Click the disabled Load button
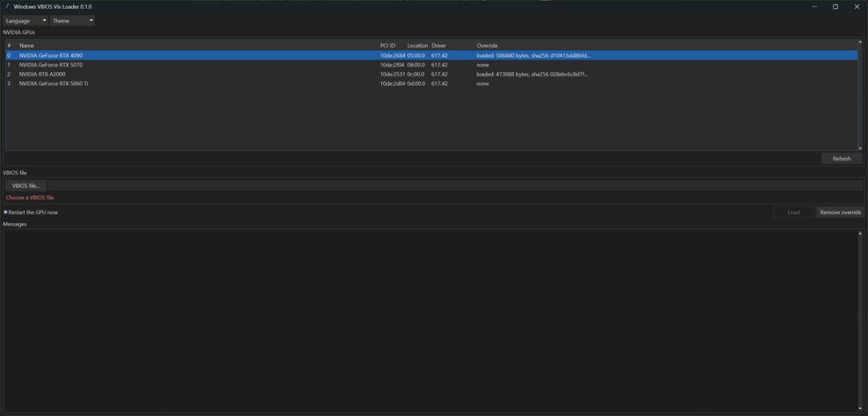 pos(794,212)
